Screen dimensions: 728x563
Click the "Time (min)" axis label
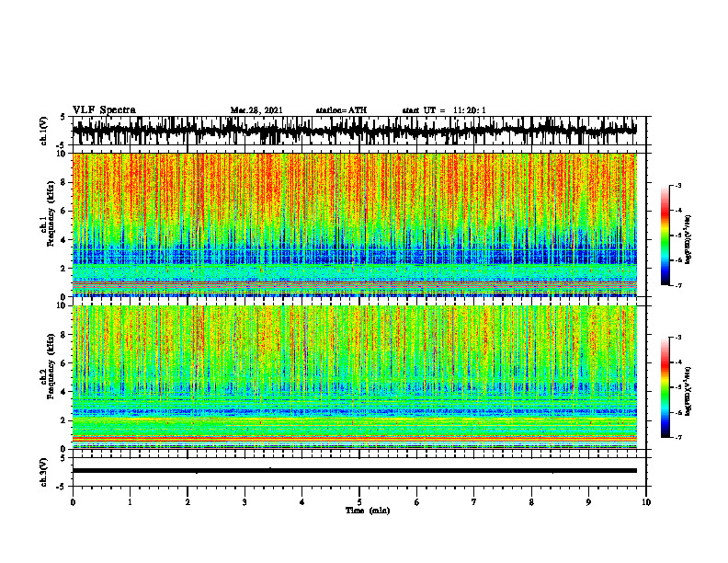(368, 511)
